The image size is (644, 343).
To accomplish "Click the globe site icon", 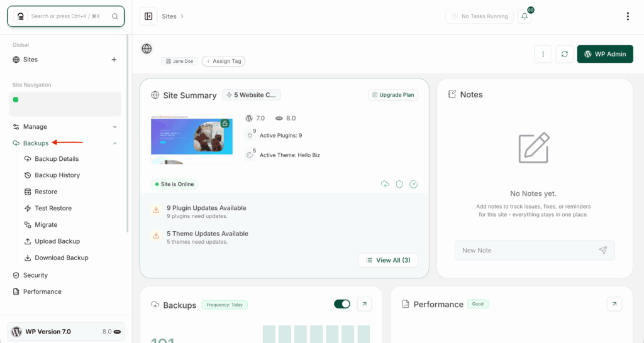I will [147, 48].
